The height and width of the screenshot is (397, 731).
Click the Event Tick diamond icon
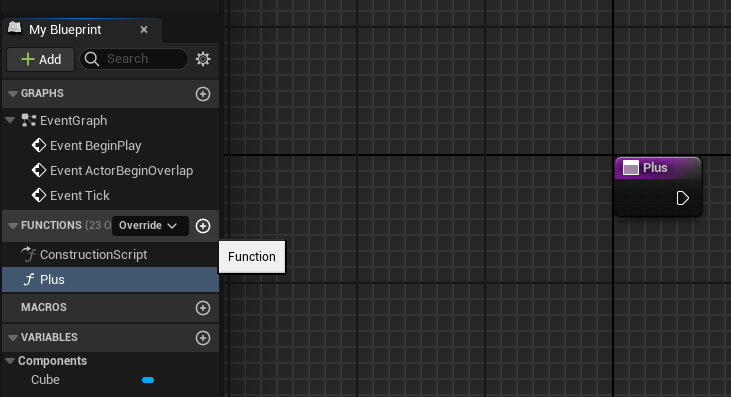coord(39,195)
